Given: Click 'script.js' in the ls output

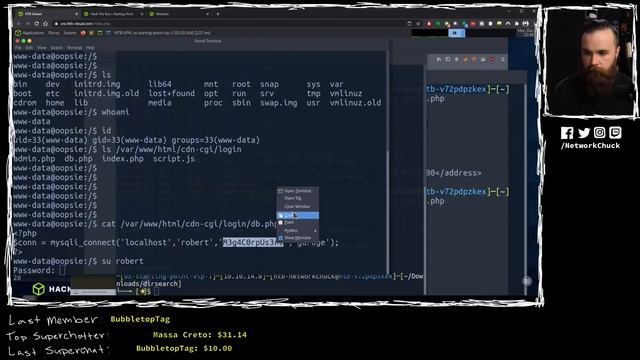Looking at the screenshot, I should [x=174, y=159].
